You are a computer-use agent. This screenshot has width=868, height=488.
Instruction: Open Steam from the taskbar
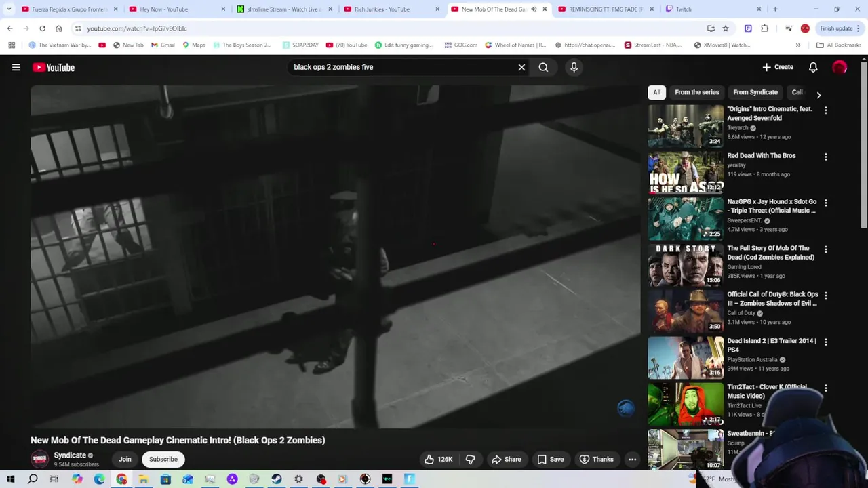click(x=277, y=479)
